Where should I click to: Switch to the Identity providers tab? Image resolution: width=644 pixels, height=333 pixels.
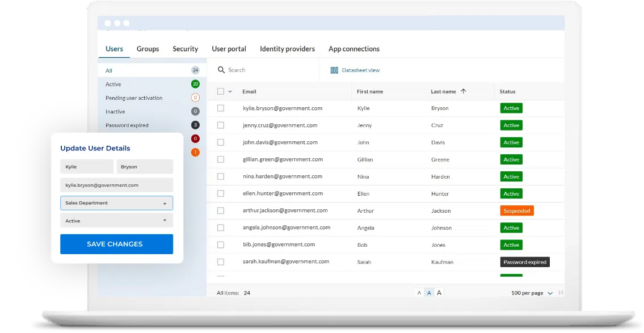(x=287, y=49)
